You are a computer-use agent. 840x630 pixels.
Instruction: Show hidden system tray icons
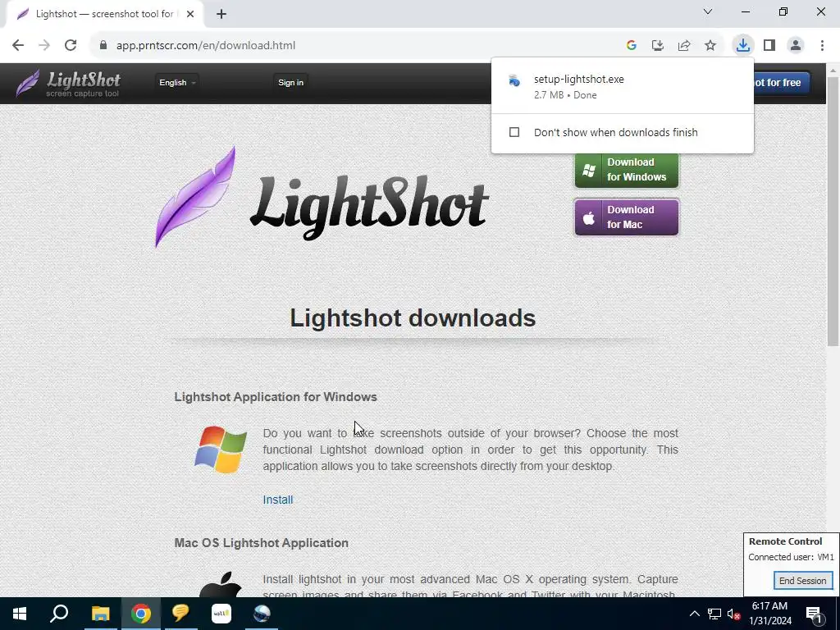(694, 614)
